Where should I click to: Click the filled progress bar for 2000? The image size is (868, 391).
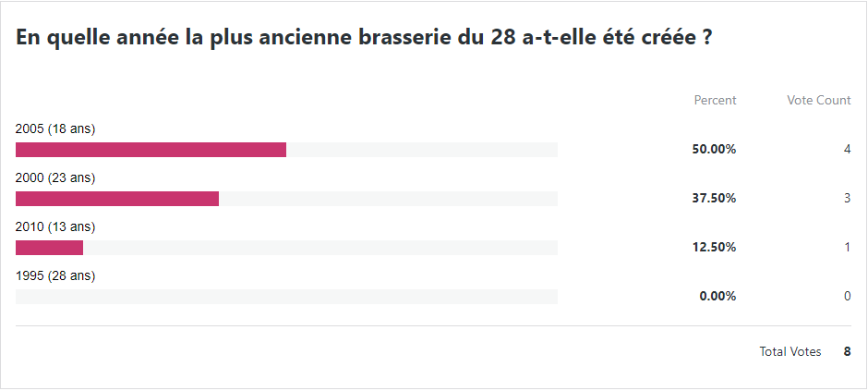117,199
